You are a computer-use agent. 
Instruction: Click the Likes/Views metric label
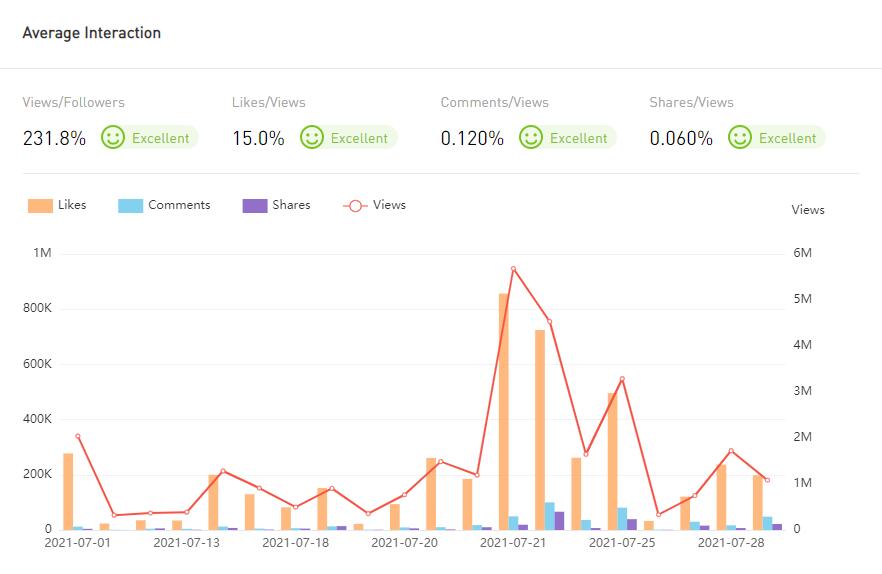click(269, 102)
